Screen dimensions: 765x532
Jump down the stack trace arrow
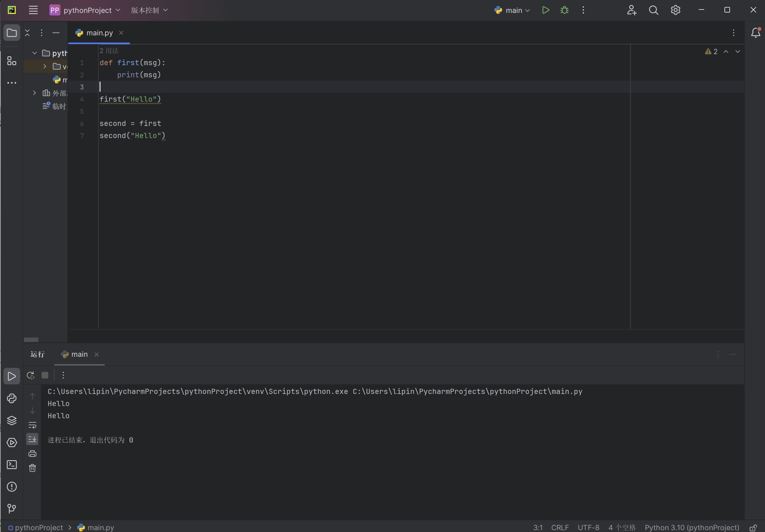(32, 411)
